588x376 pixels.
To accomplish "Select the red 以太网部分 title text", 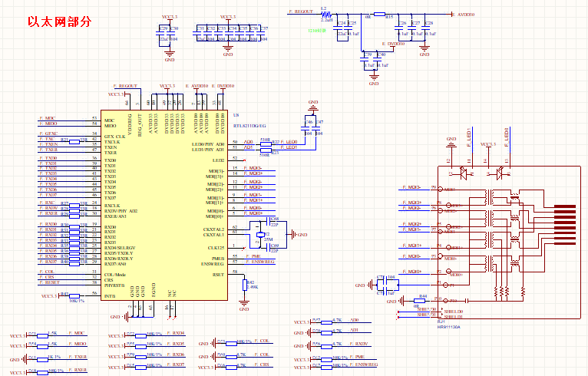I will point(60,21).
